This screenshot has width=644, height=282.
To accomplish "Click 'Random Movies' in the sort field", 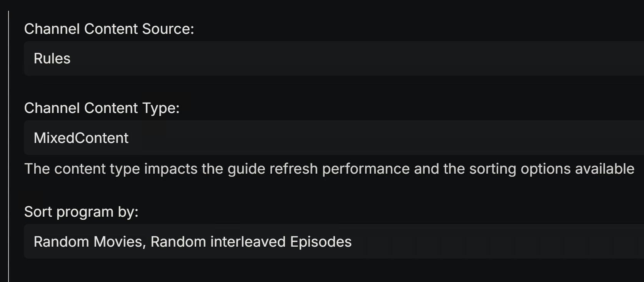I will (x=88, y=242).
